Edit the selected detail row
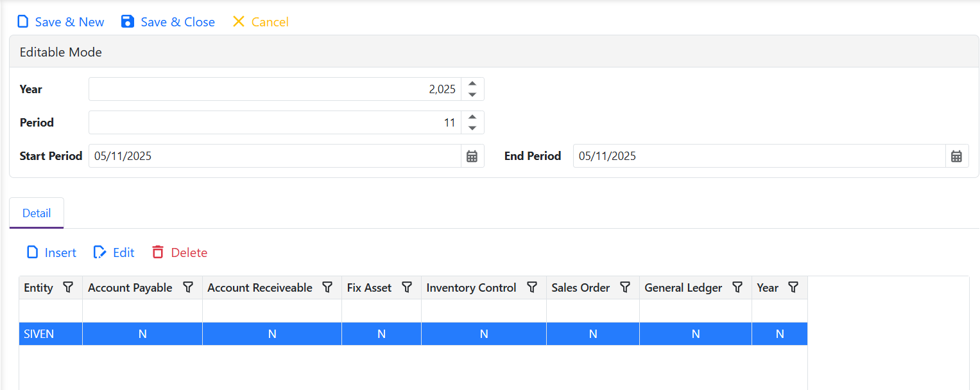Image resolution: width=980 pixels, height=390 pixels. click(x=114, y=253)
